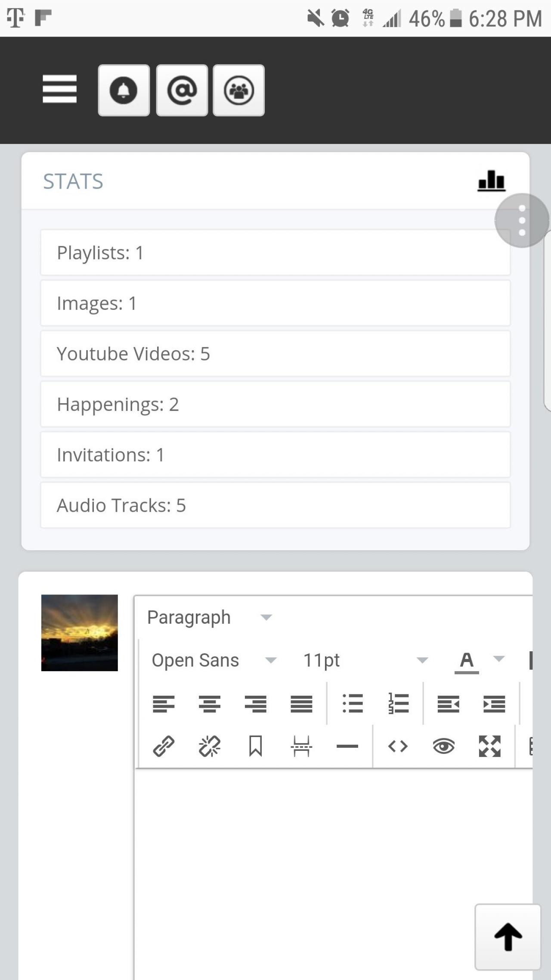Insert a link with the chain icon
Viewport: 551px width, 980px height.
coord(164,747)
